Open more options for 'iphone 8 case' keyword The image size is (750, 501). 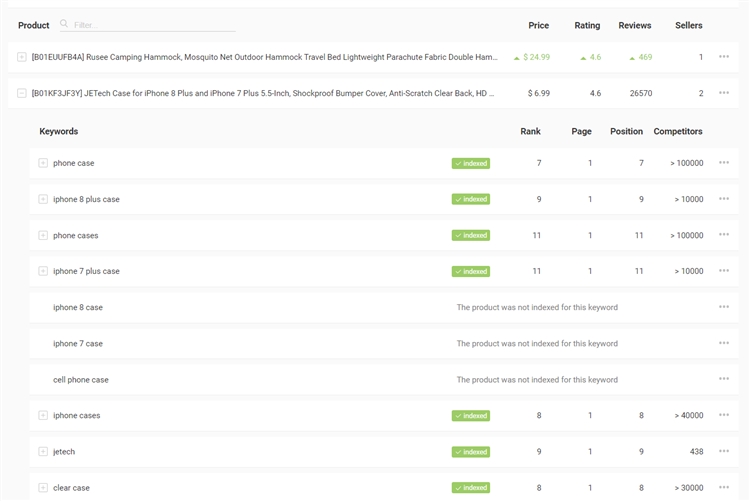[723, 307]
